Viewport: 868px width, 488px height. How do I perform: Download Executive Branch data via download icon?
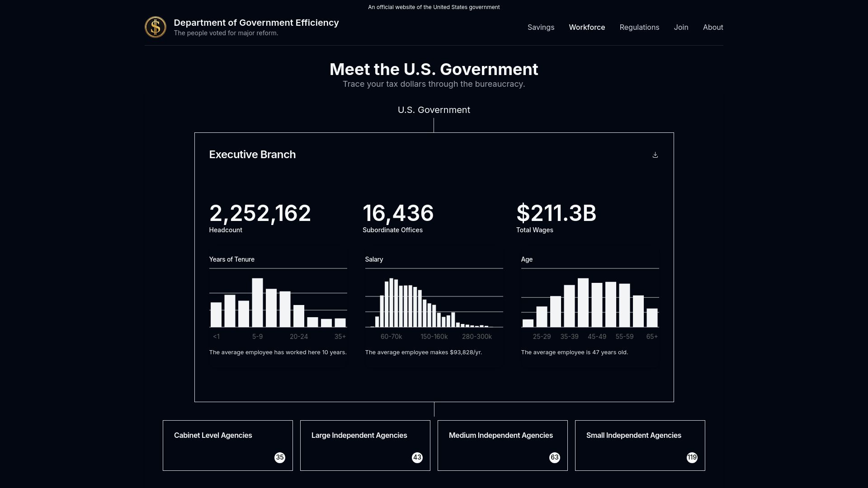(655, 155)
